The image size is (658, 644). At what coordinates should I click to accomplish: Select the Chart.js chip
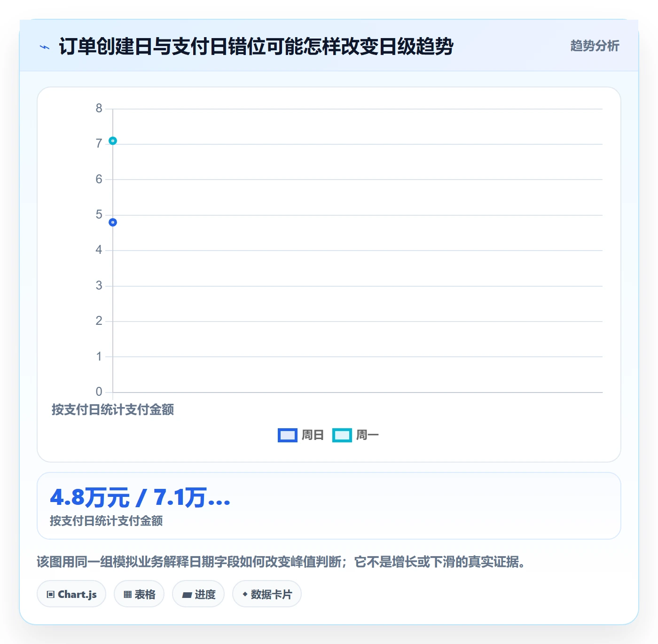click(71, 594)
